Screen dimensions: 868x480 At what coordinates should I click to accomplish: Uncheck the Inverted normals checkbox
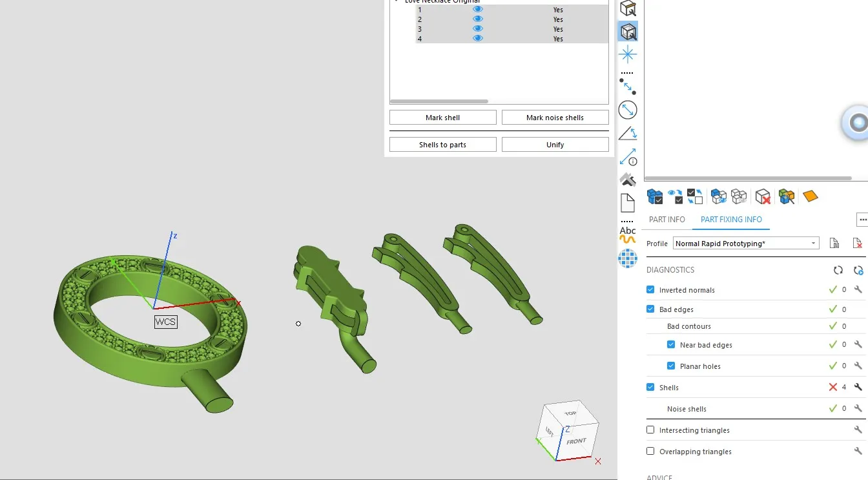650,290
